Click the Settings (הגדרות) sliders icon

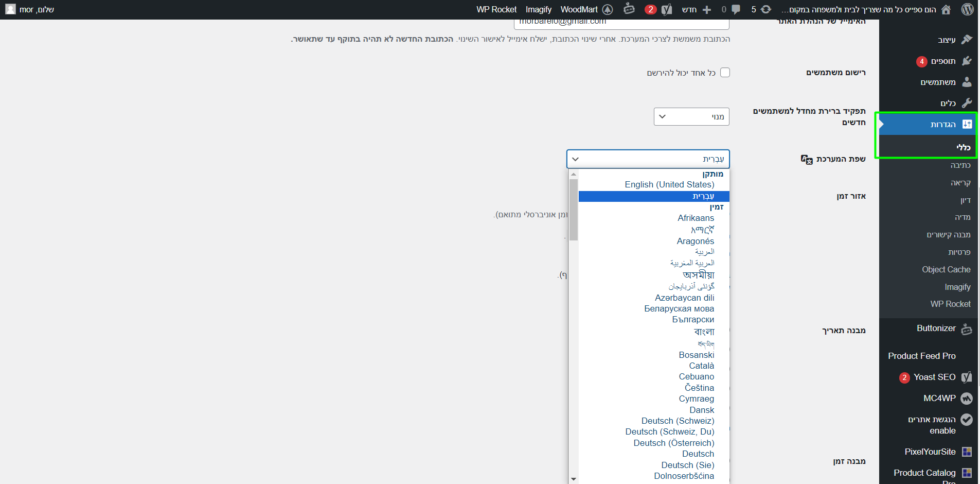(967, 124)
